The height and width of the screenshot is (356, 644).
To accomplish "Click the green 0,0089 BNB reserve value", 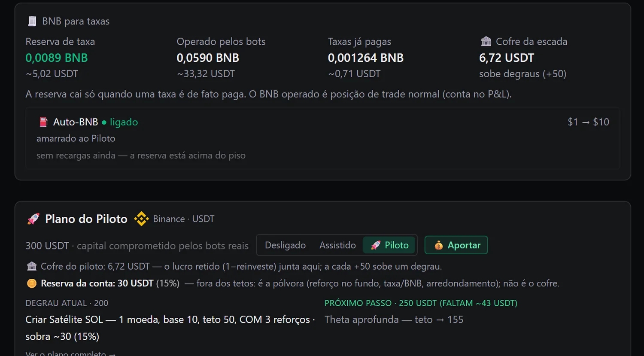I will pyautogui.click(x=57, y=58).
